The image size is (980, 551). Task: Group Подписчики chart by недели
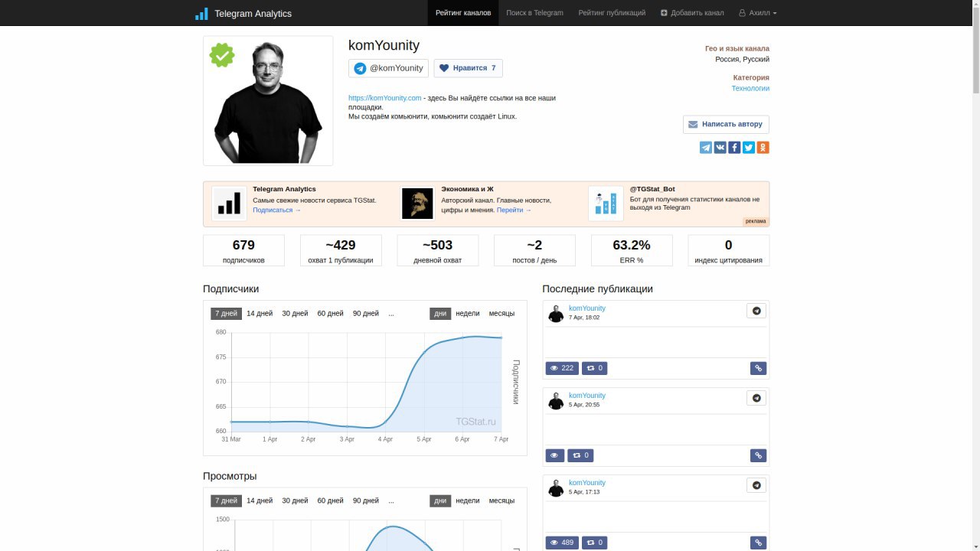tap(468, 314)
